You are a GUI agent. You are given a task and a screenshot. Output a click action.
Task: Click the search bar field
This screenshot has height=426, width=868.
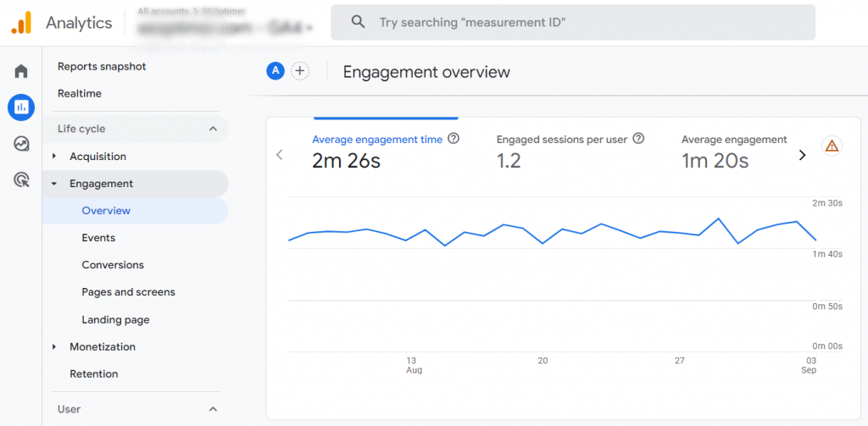(572, 23)
